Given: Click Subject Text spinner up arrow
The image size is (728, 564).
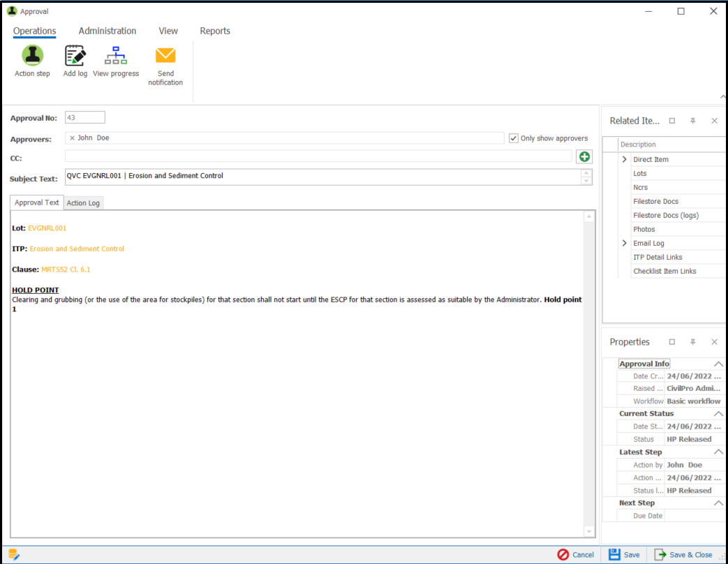Looking at the screenshot, I should (586, 173).
